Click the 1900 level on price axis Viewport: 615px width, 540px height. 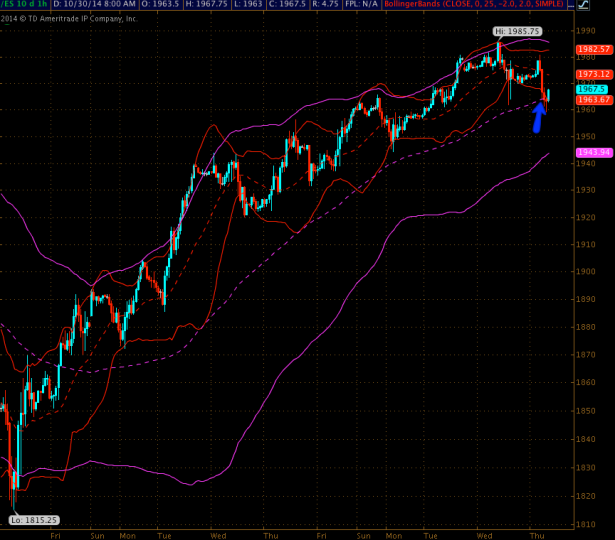pyautogui.click(x=587, y=272)
